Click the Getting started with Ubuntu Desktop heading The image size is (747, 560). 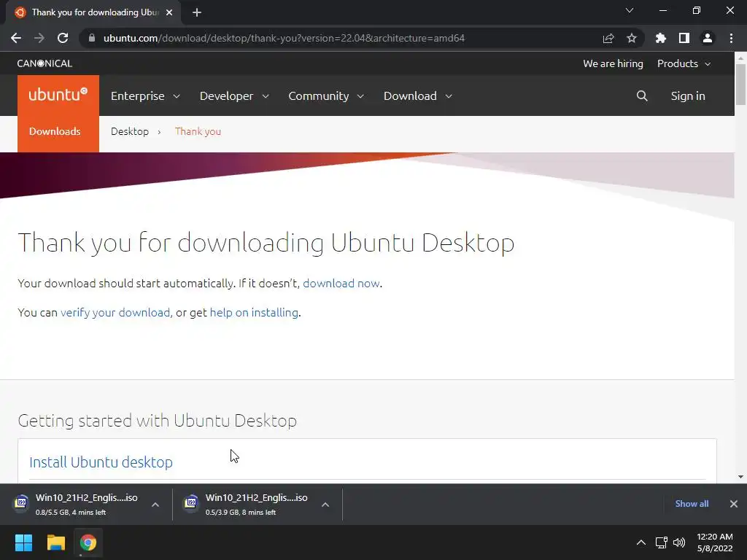[x=158, y=421]
